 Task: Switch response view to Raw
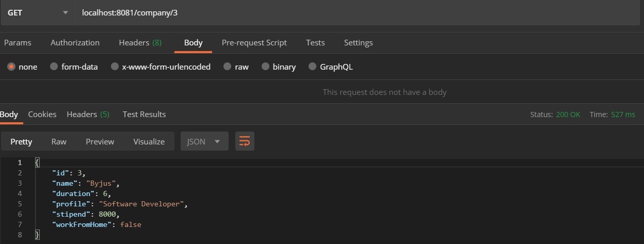[x=59, y=141]
